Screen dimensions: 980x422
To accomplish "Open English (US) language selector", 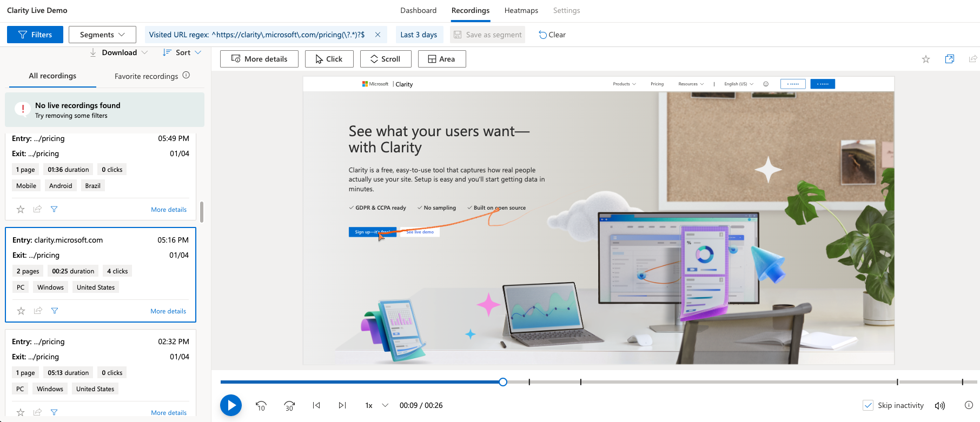I will tap(739, 84).
